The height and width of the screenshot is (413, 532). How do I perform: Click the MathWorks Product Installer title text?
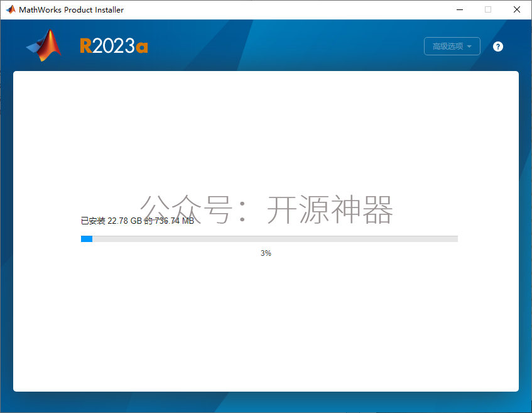[x=71, y=10]
